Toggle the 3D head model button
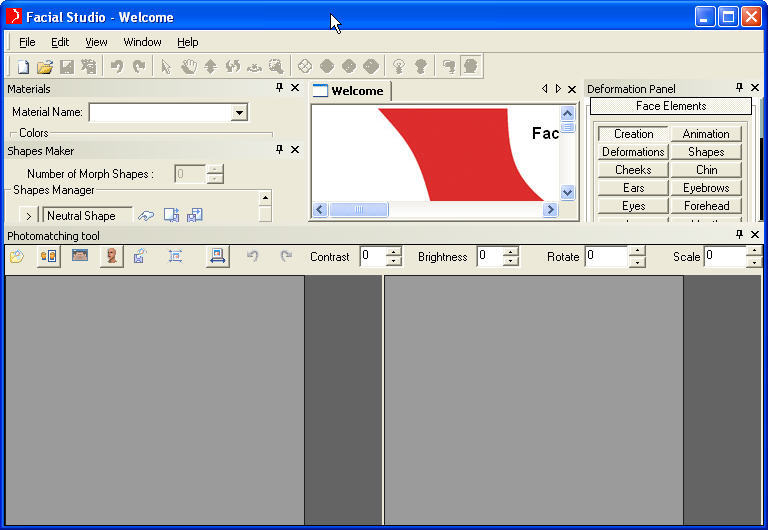The image size is (768, 530). point(112,256)
